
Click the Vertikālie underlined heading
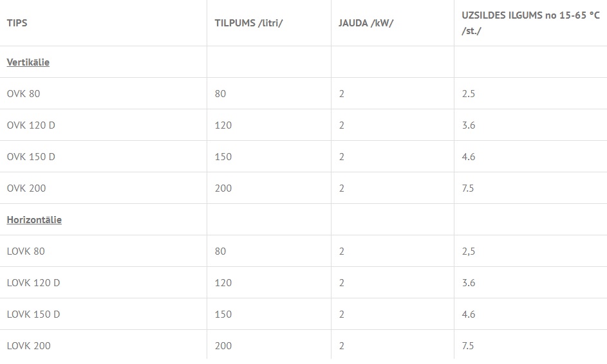point(28,62)
